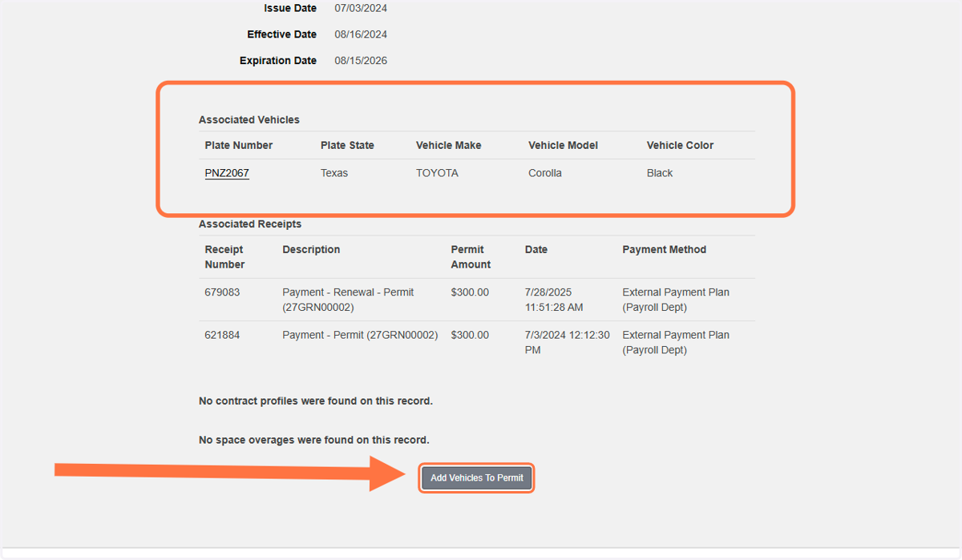Click the no contract profiles message

point(316,401)
